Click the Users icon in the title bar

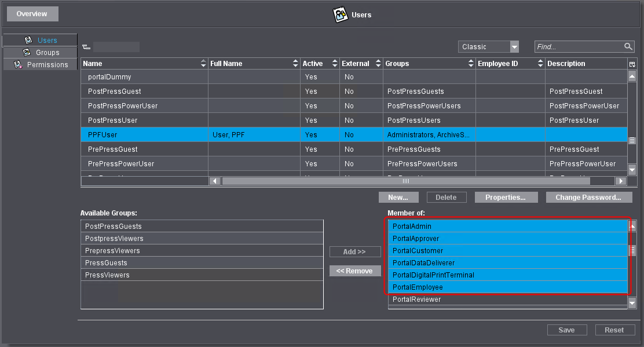(341, 14)
